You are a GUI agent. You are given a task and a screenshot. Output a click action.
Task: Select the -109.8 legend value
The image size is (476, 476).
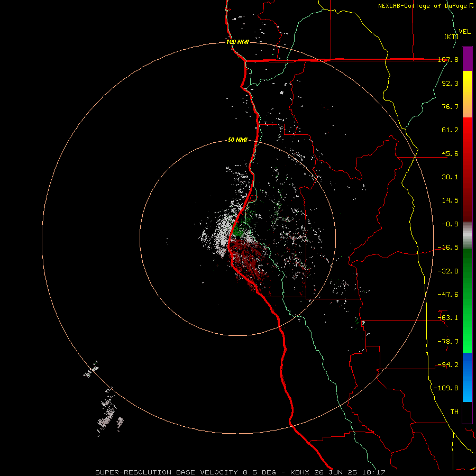click(446, 388)
